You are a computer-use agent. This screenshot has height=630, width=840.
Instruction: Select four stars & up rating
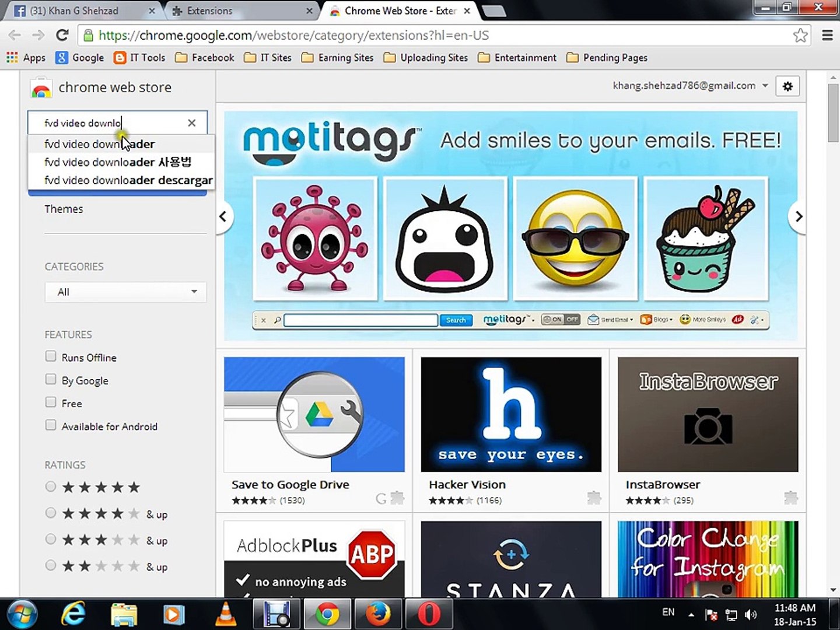pos(51,513)
